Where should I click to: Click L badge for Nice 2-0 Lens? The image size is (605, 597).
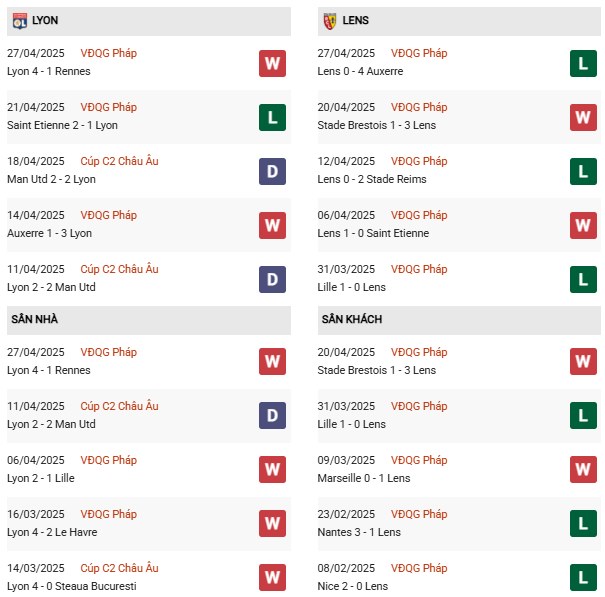[x=583, y=578]
